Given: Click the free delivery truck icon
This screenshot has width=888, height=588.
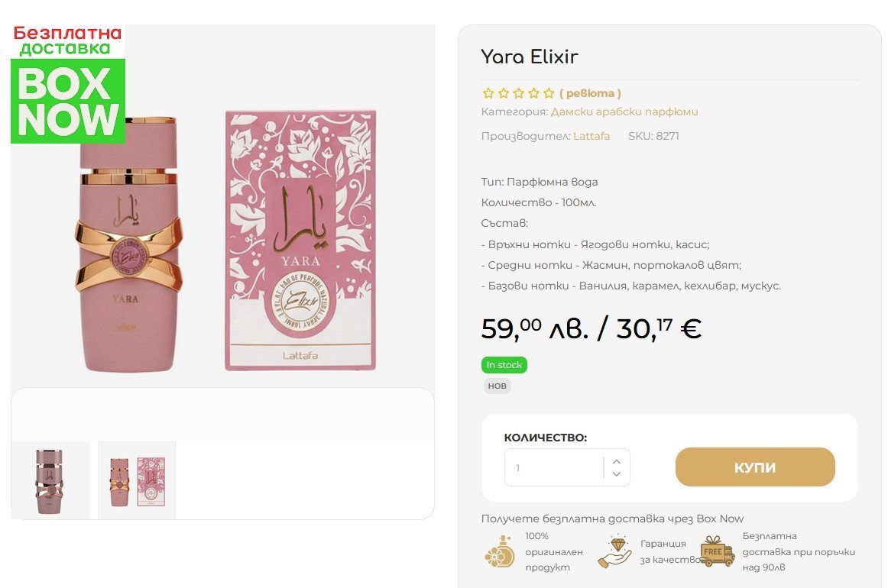Looking at the screenshot, I should tap(717, 551).
